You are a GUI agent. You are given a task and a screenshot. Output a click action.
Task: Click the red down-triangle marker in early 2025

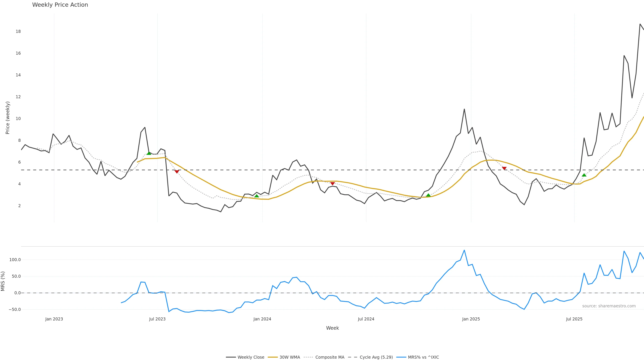click(x=504, y=168)
